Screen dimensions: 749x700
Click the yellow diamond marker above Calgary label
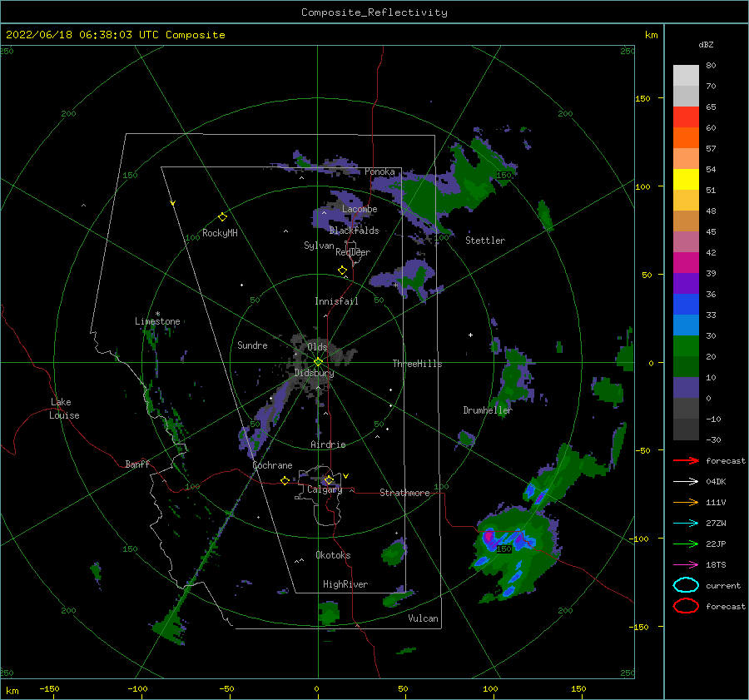tap(329, 479)
